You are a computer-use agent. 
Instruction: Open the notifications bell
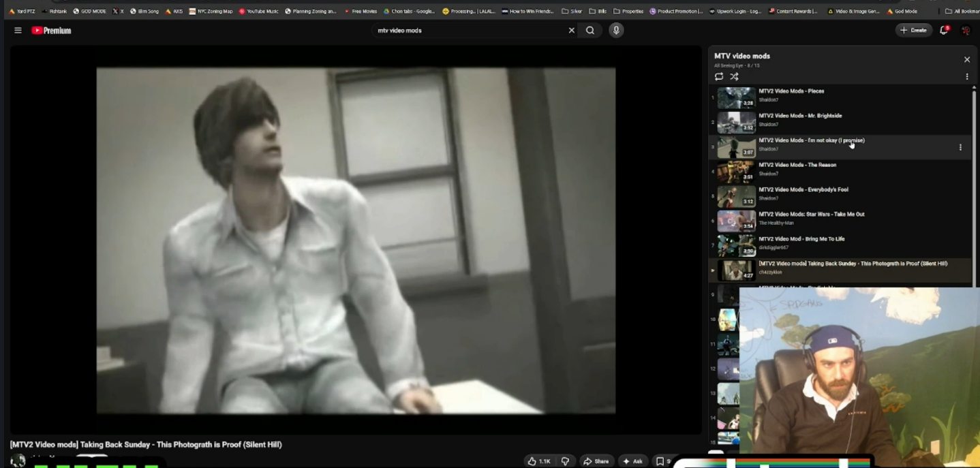tap(944, 30)
